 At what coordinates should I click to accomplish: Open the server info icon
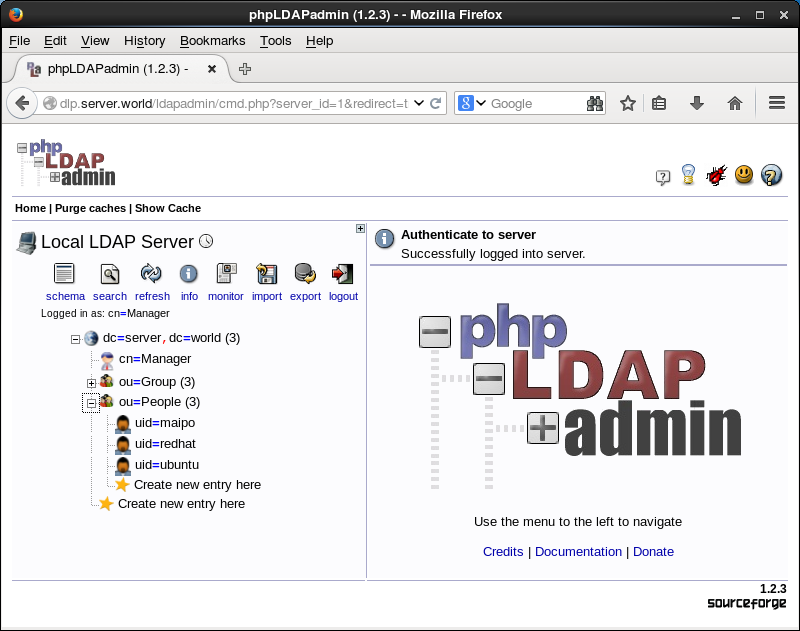tap(189, 274)
